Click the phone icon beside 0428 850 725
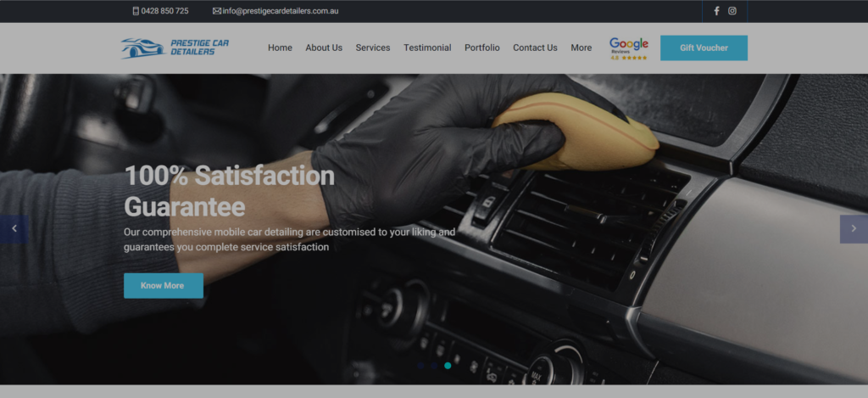The height and width of the screenshot is (398, 868). pyautogui.click(x=136, y=11)
